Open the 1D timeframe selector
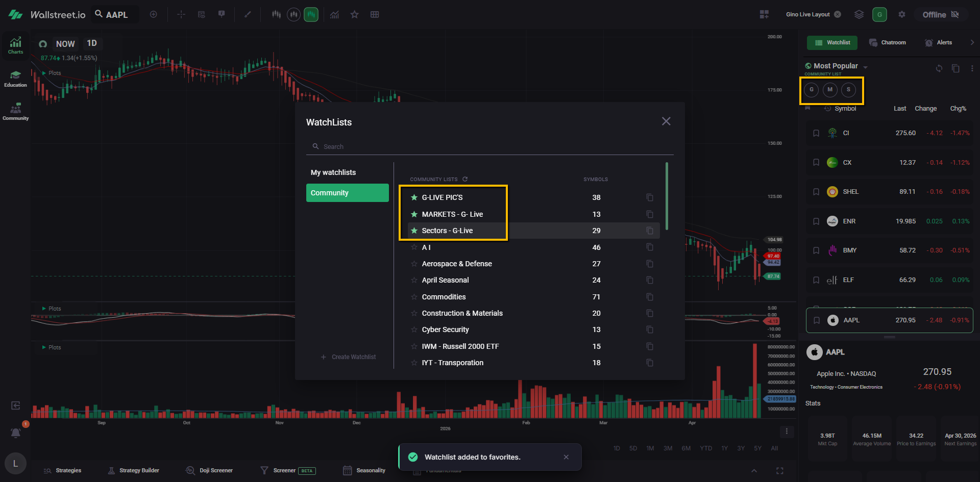This screenshot has width=980, height=482. coord(92,43)
